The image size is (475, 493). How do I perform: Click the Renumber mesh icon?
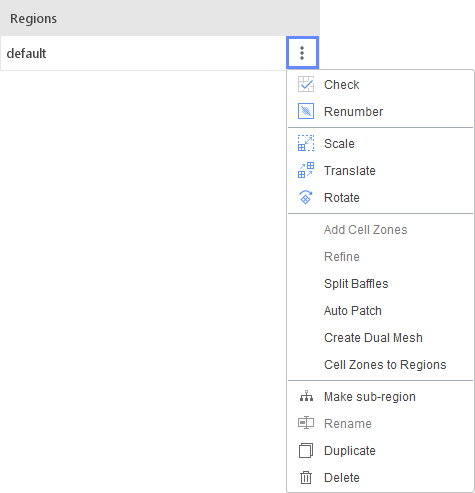click(306, 111)
